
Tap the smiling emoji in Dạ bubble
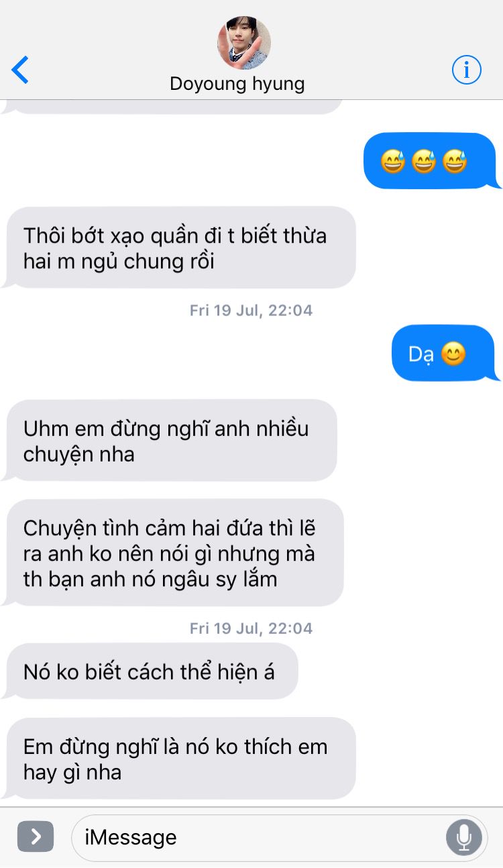[x=454, y=354]
